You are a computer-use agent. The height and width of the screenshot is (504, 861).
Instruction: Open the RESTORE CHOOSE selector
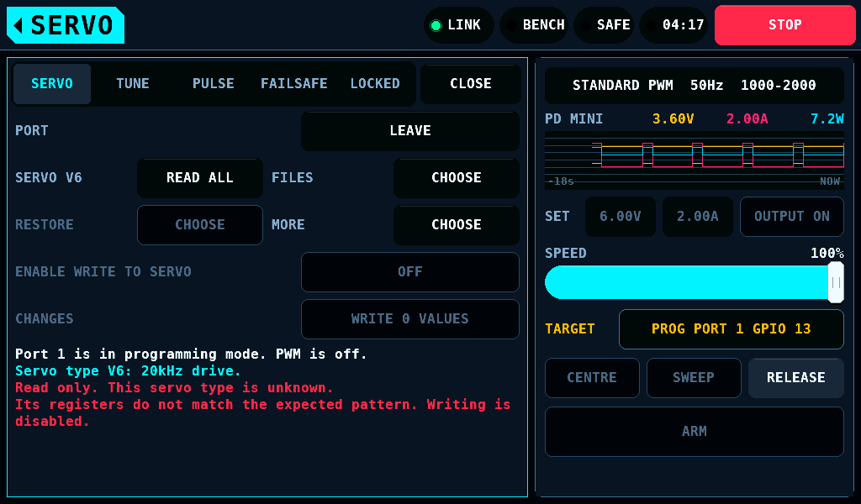pos(200,225)
